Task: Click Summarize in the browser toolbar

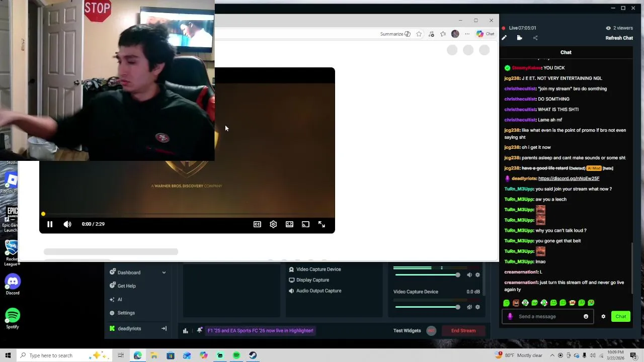Action: point(395,34)
